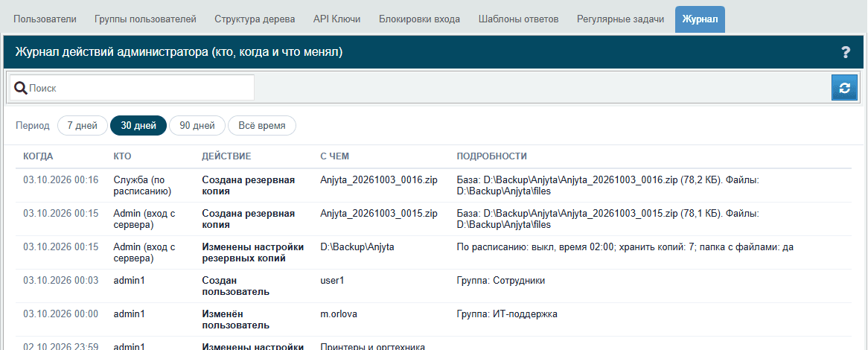
Task: Show journal for Всё время
Action: pos(262,126)
